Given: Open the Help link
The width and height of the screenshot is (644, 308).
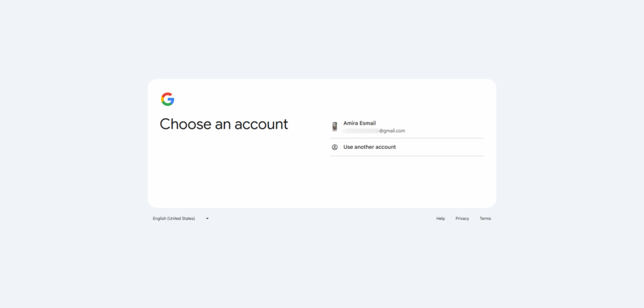Looking at the screenshot, I should (441, 219).
